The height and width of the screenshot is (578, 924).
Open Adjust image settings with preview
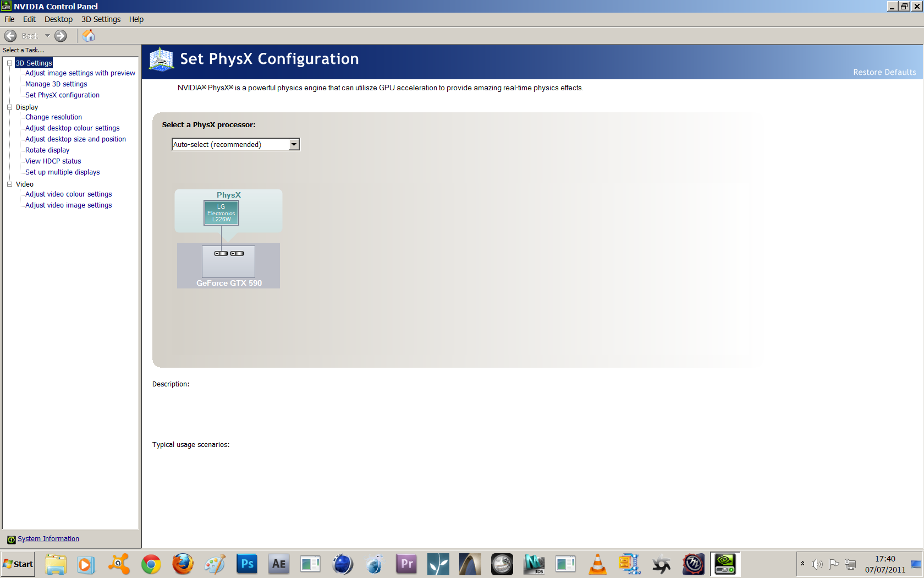[80, 73]
